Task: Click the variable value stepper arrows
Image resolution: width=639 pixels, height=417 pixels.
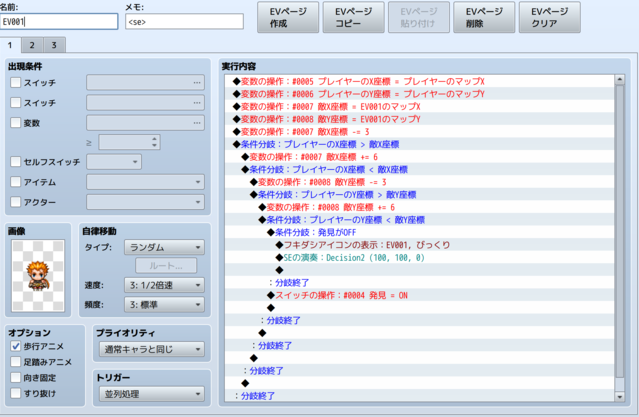Action: pyautogui.click(x=154, y=142)
